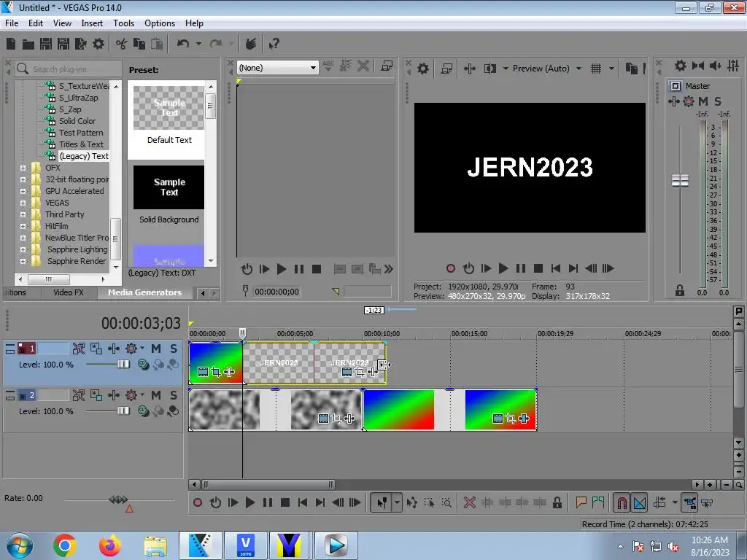Select the Solid Color generator
Screen dimensions: 747x560
click(77, 121)
